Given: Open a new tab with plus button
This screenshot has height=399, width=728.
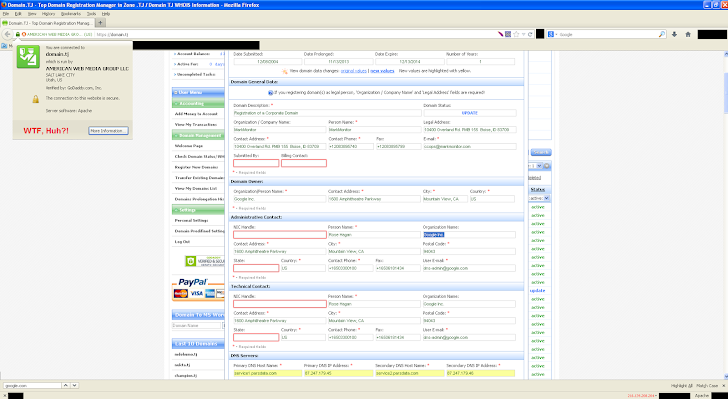Looking at the screenshot, I should click(101, 22).
